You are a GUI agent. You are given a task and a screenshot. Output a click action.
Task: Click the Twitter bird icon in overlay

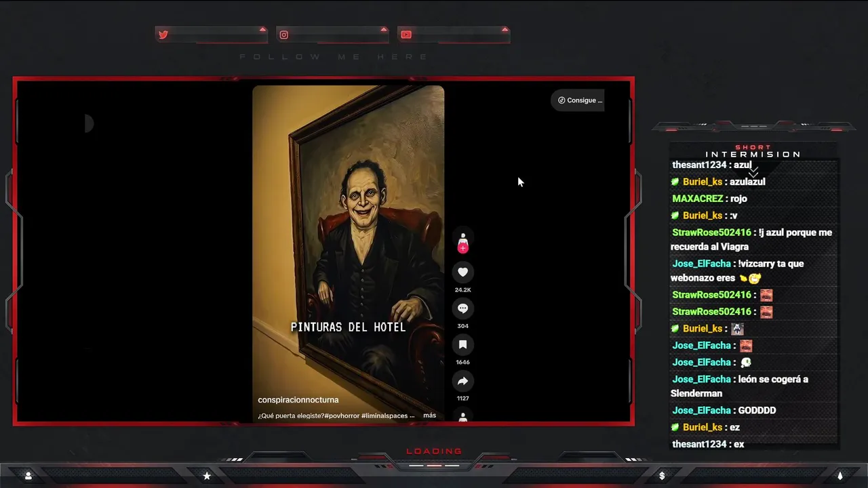pos(163,35)
